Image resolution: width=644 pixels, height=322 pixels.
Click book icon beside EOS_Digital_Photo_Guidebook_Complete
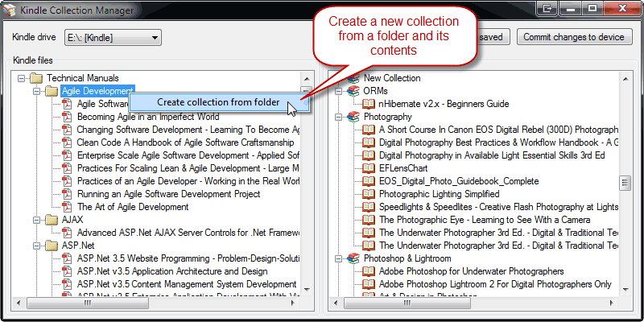coord(369,181)
